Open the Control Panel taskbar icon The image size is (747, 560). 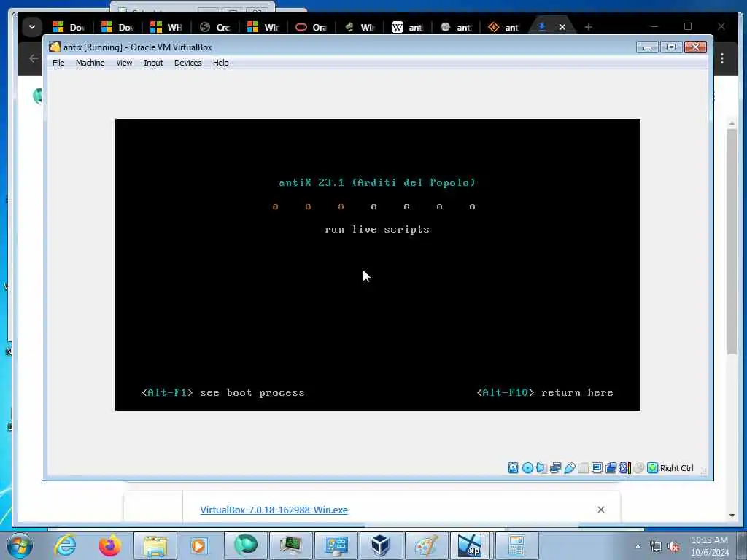pos(336,545)
